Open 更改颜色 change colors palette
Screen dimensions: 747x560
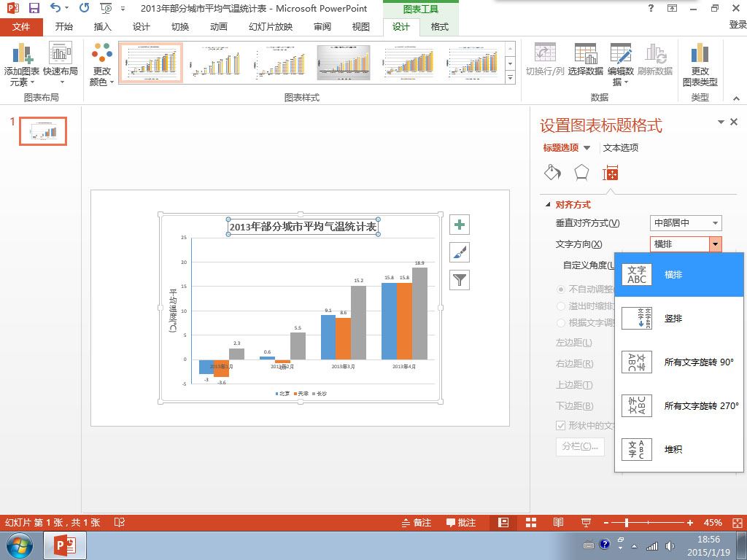101,65
